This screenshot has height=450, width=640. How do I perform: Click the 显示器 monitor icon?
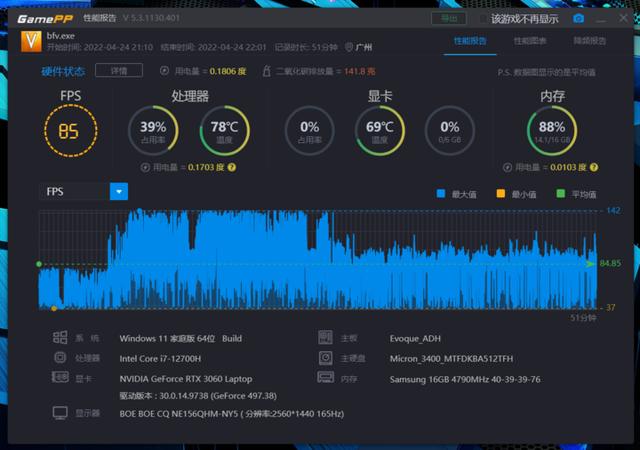(60, 412)
